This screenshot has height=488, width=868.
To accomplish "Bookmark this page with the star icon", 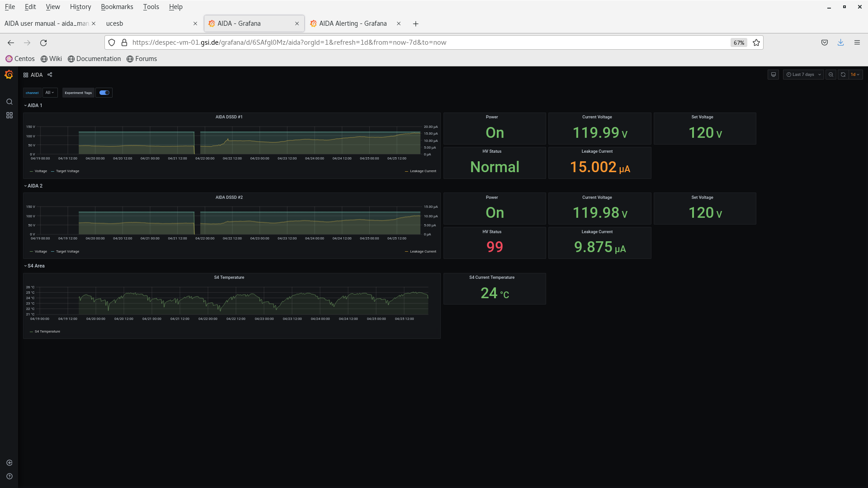I will tap(756, 42).
